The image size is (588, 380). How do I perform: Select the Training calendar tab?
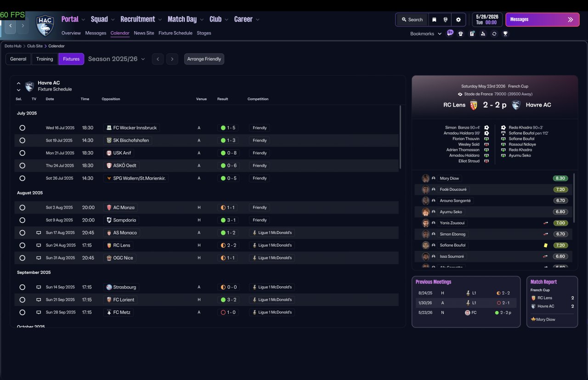click(x=45, y=59)
